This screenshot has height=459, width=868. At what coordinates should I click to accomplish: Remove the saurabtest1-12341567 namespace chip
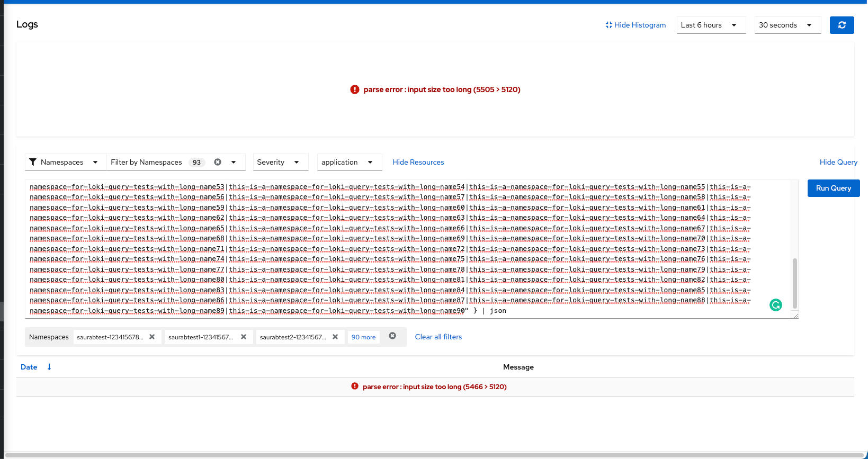pos(244,337)
